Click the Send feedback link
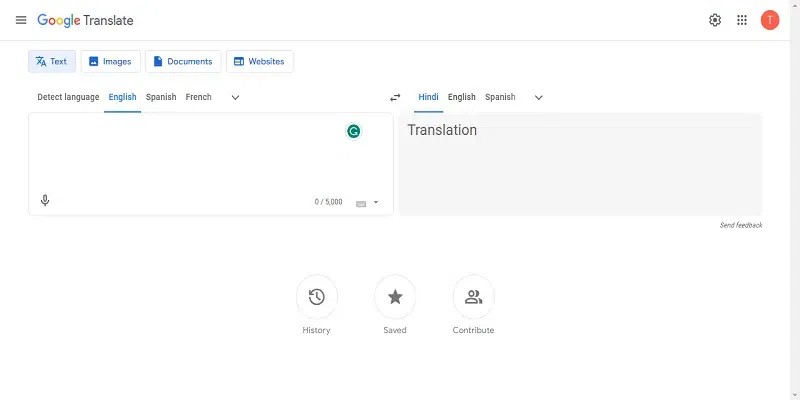800x400 pixels. (x=741, y=225)
